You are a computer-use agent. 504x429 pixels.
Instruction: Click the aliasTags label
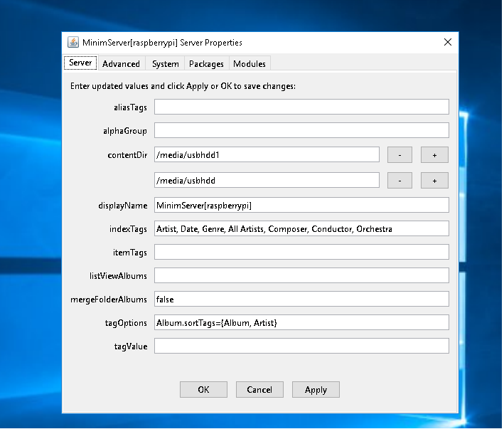(131, 107)
